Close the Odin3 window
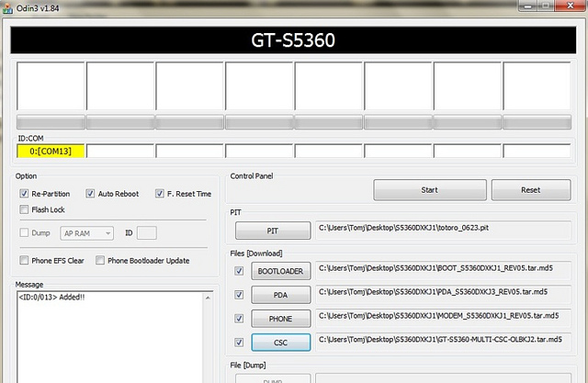Image resolution: width=588 pixels, height=383 pixels. 570,6
